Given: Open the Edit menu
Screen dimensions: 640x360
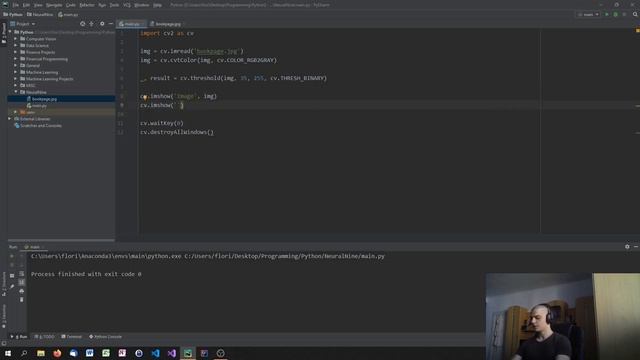Looking at the screenshot, I should pyautogui.click(x=26, y=5).
